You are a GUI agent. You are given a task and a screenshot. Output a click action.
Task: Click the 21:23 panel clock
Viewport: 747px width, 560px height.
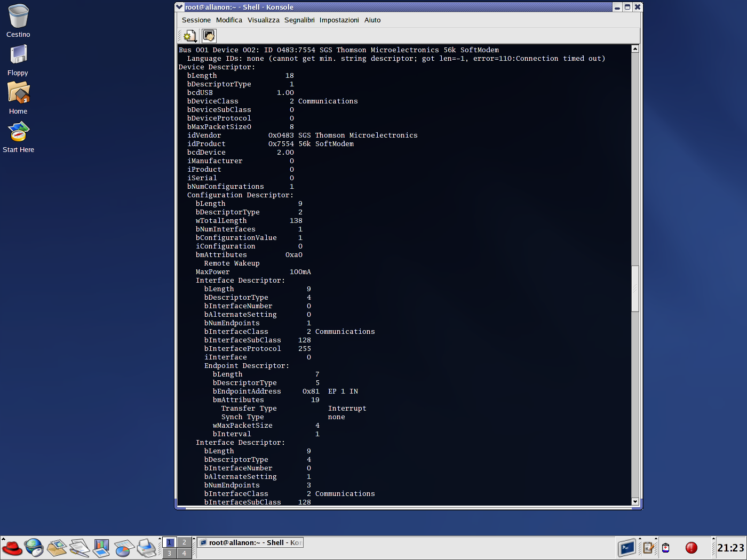tap(730, 548)
